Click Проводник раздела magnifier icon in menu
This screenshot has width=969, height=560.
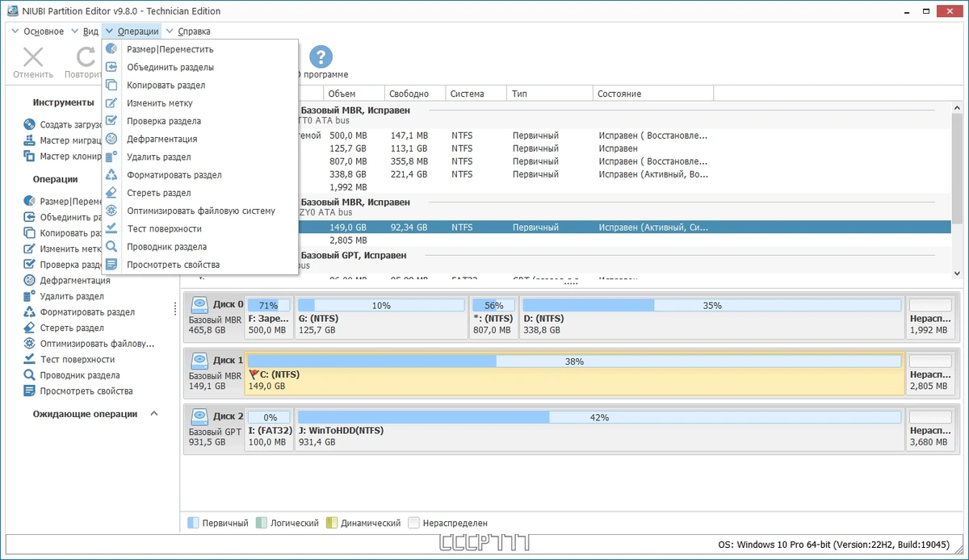tap(111, 246)
